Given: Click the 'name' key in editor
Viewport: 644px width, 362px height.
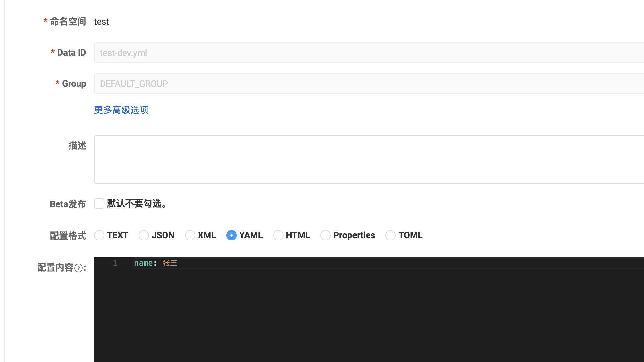Looking at the screenshot, I should (x=143, y=263).
